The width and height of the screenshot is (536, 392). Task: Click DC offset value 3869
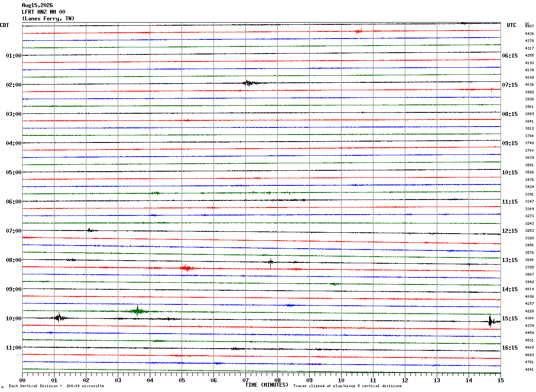529,114
